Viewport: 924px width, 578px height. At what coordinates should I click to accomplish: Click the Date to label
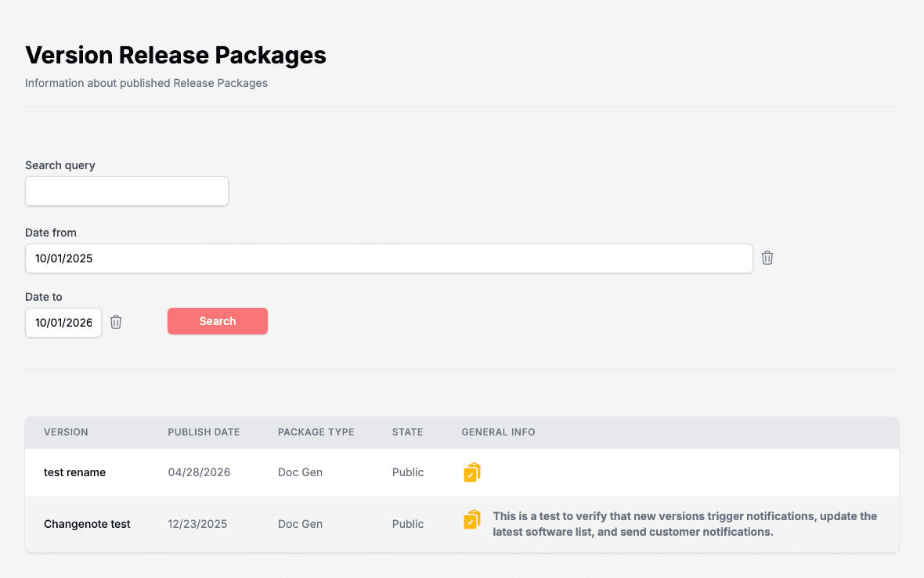(44, 297)
